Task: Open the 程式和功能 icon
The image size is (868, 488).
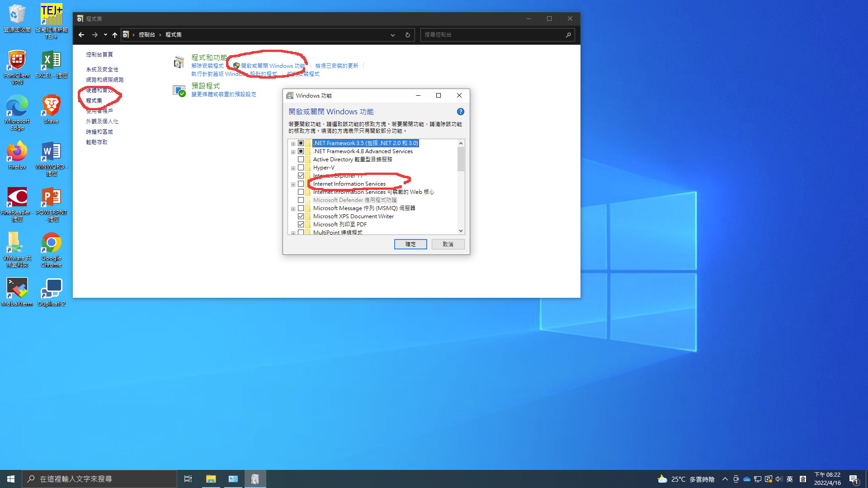Action: pos(179,62)
